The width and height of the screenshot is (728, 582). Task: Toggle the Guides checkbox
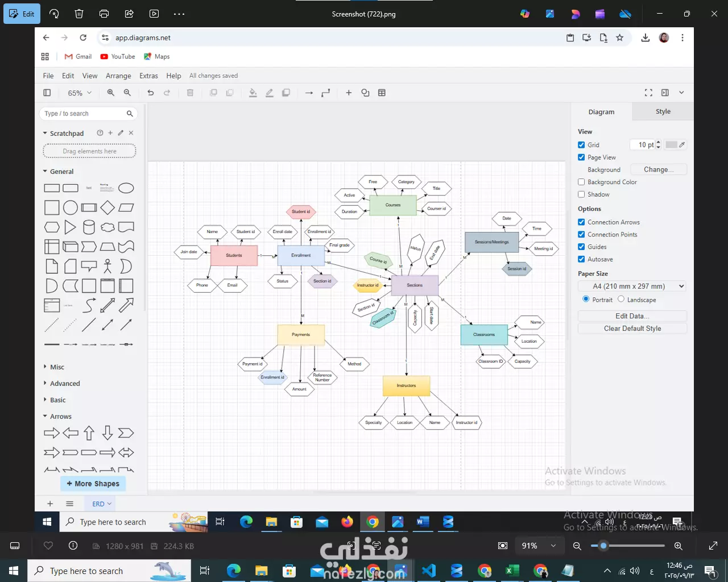pos(581,247)
